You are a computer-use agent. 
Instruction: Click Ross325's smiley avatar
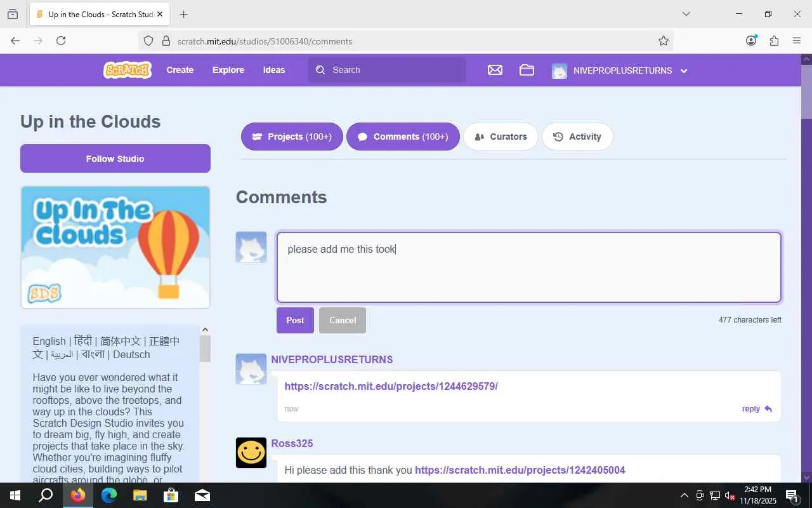[x=251, y=453]
